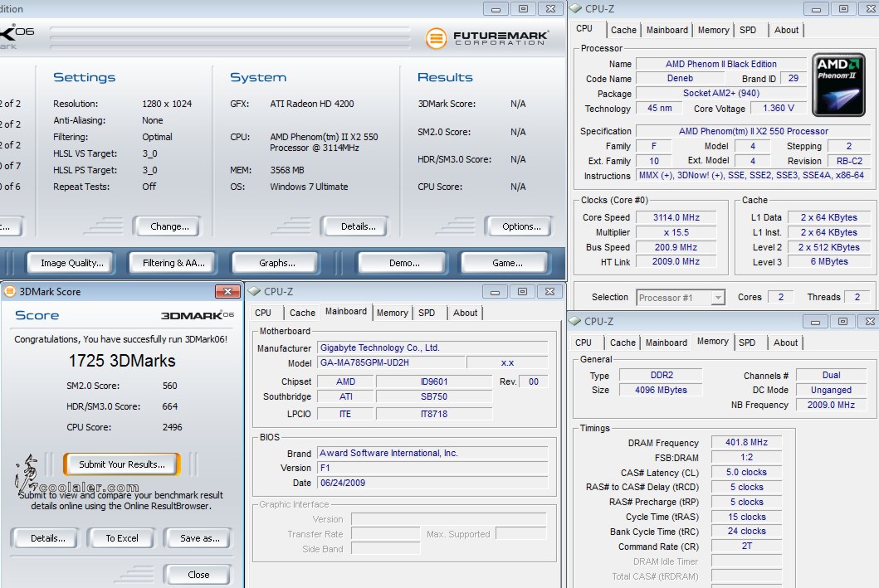Click the package value 'Socket AM2+ (940)'
The image size is (879, 588).
(721, 93)
